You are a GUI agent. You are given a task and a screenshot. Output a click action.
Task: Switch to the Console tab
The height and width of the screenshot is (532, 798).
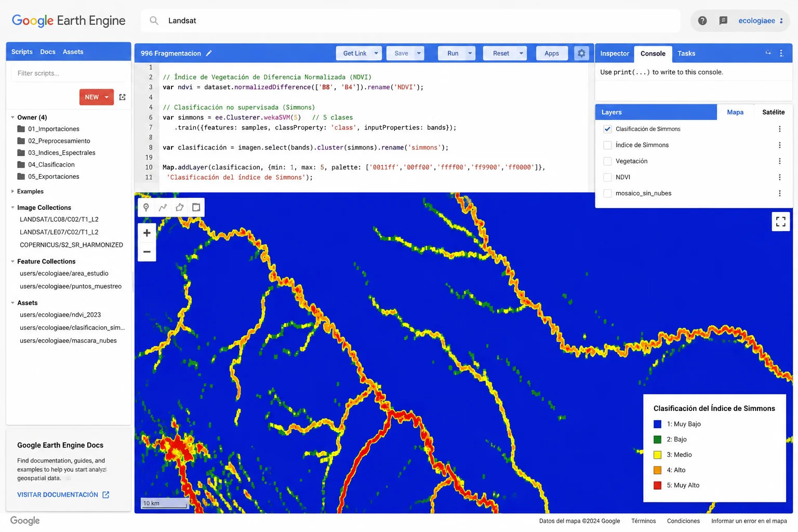(653, 54)
